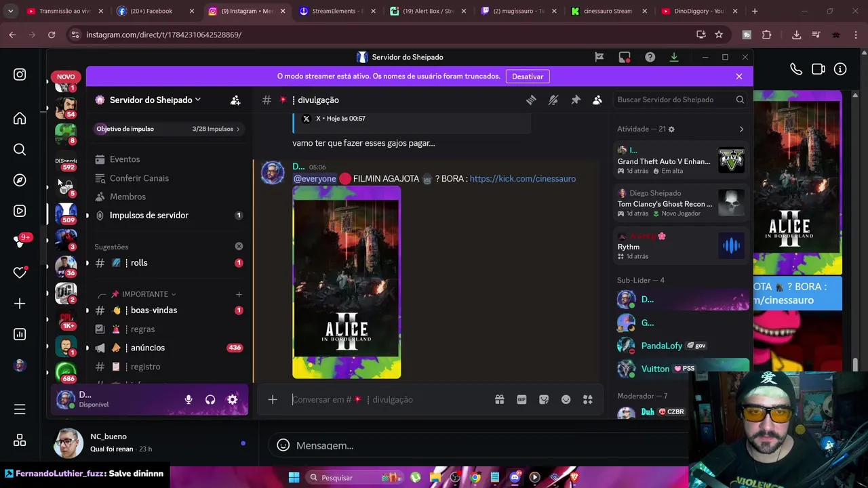Open Instagram home icon in left sidebar

click(20, 119)
